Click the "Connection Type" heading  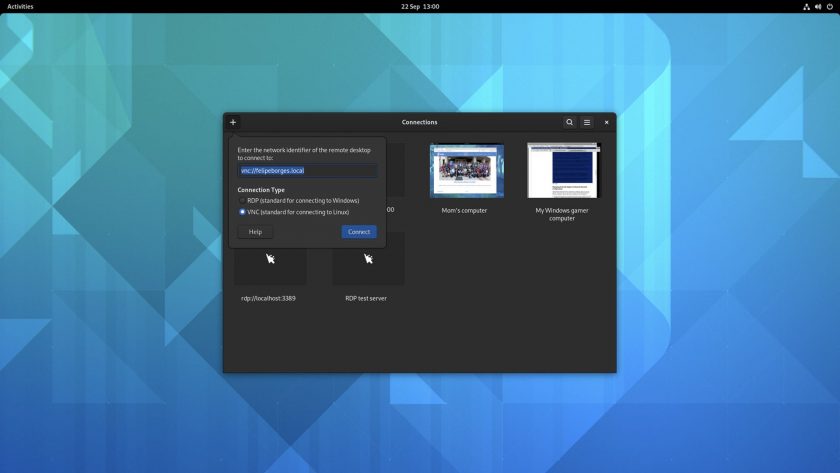click(261, 190)
